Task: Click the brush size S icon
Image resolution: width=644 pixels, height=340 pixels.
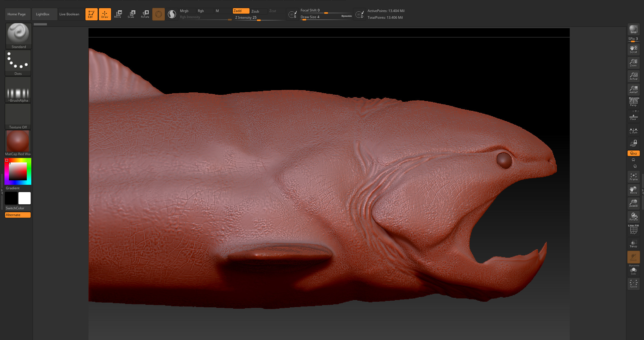Action: point(293,15)
